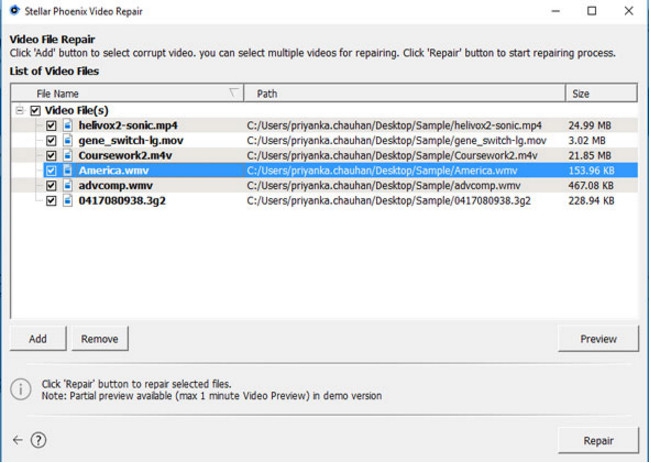Image resolution: width=651 pixels, height=463 pixels.
Task: Maximize the Stellar Phoenix Video Repair window
Action: (592, 11)
